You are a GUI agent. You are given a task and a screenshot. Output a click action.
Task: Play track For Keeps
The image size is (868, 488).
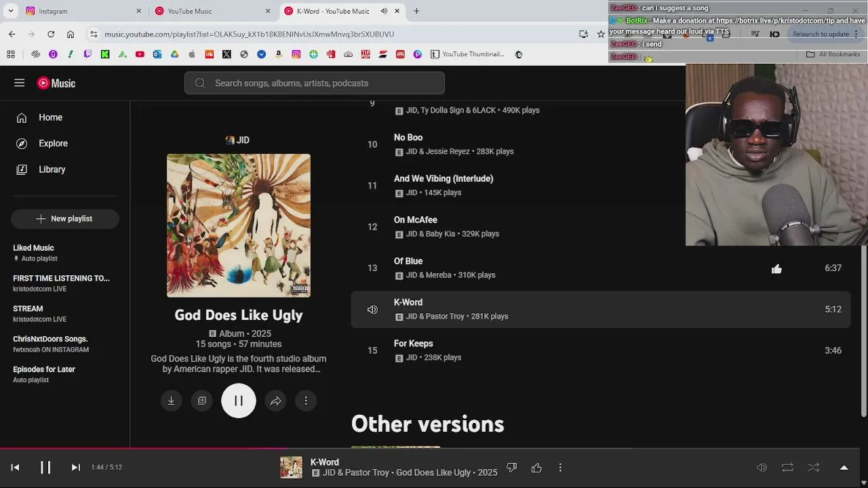coord(414,344)
